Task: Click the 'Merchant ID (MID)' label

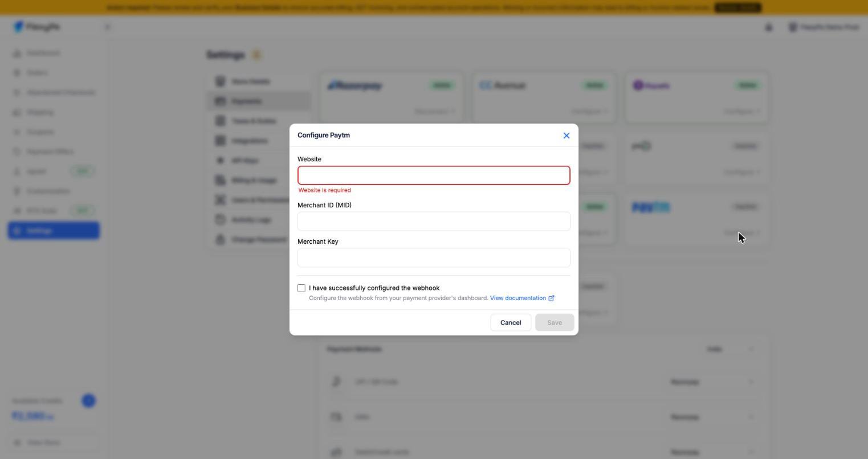Action: (x=324, y=205)
